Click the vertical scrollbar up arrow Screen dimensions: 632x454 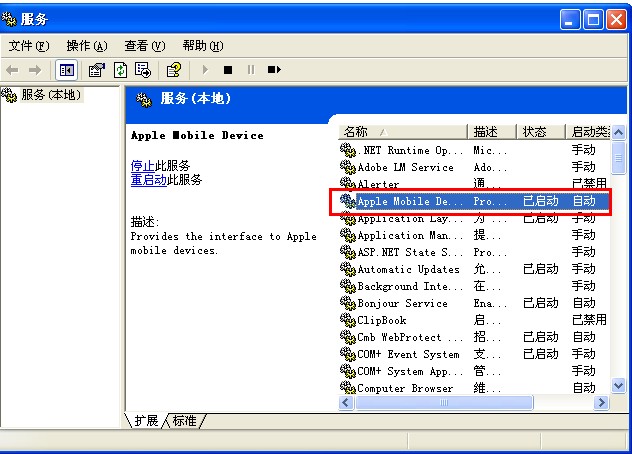(x=619, y=132)
